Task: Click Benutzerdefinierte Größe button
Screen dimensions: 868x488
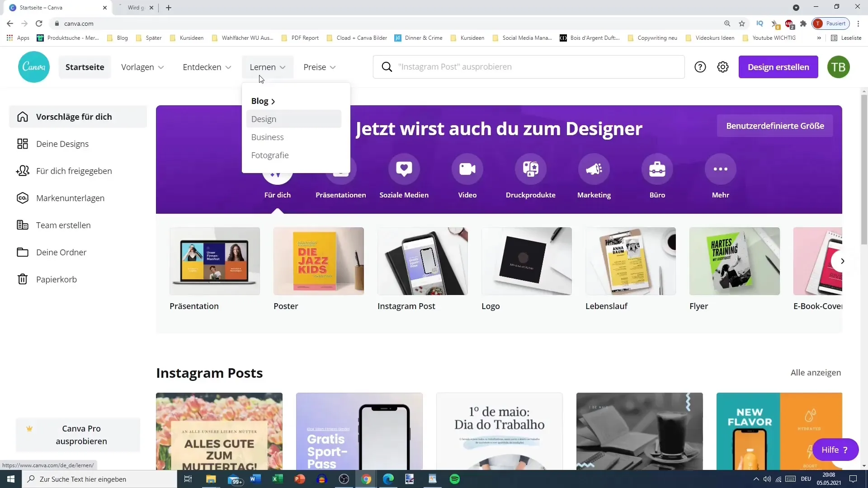Action: (775, 126)
